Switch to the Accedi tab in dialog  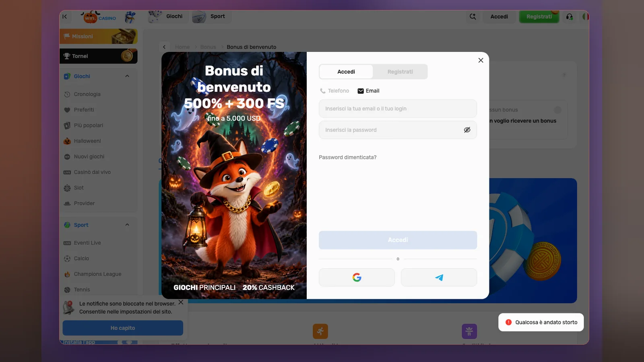point(346,72)
